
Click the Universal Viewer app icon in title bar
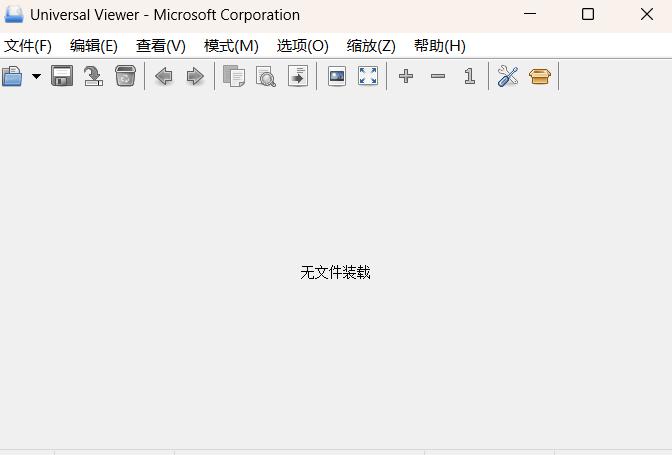pos(14,15)
